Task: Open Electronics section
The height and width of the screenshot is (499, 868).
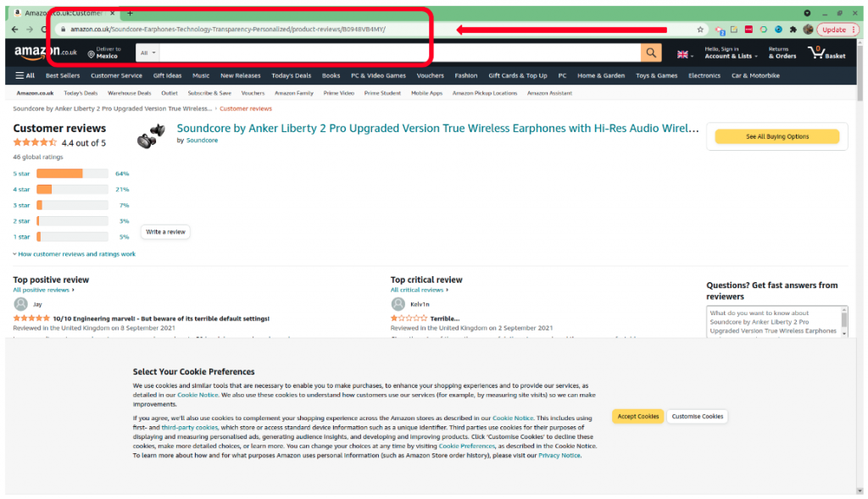Action: coord(704,75)
